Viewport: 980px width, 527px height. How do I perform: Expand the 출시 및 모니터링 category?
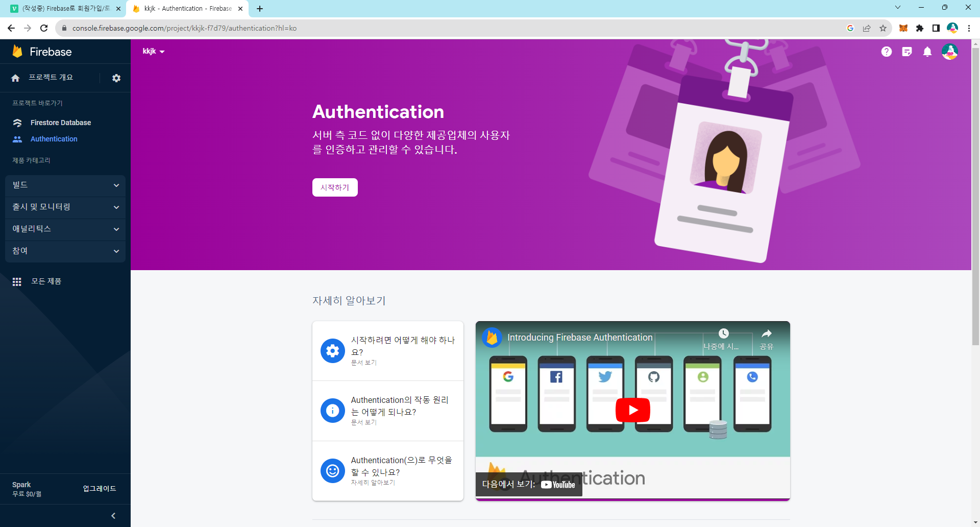point(65,207)
